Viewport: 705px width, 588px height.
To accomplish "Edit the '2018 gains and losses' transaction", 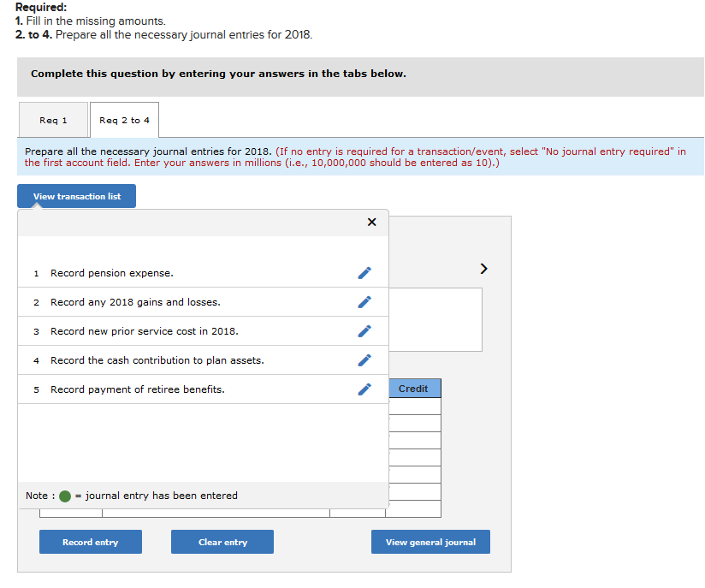I will (x=364, y=302).
